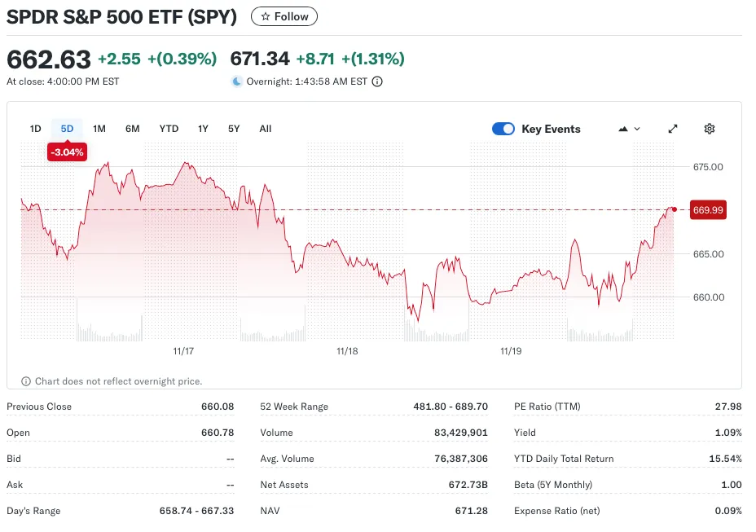
Task: Toggle the Key Events switch
Action: (503, 129)
